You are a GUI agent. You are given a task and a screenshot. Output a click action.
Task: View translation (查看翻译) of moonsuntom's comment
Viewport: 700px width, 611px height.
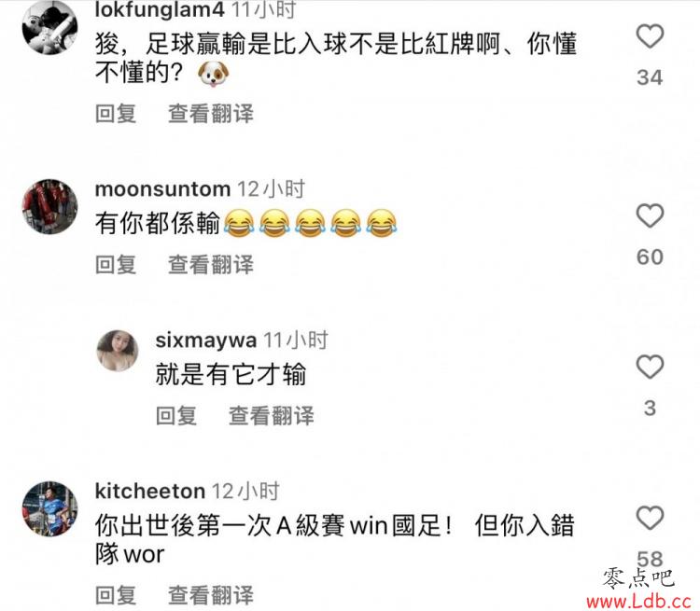(211, 265)
